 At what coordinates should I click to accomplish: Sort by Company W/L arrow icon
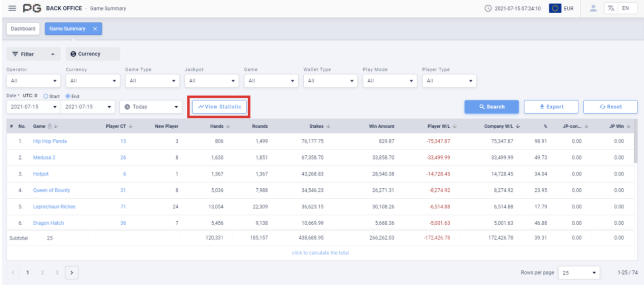click(518, 126)
